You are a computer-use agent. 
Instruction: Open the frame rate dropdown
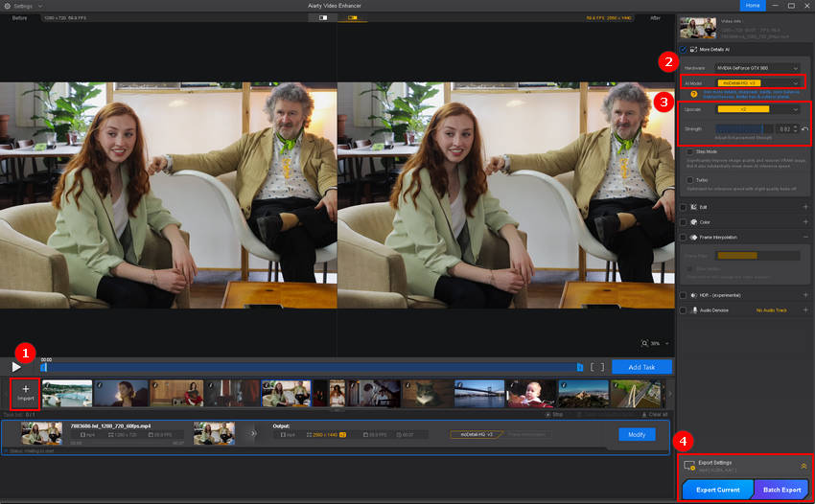point(757,256)
